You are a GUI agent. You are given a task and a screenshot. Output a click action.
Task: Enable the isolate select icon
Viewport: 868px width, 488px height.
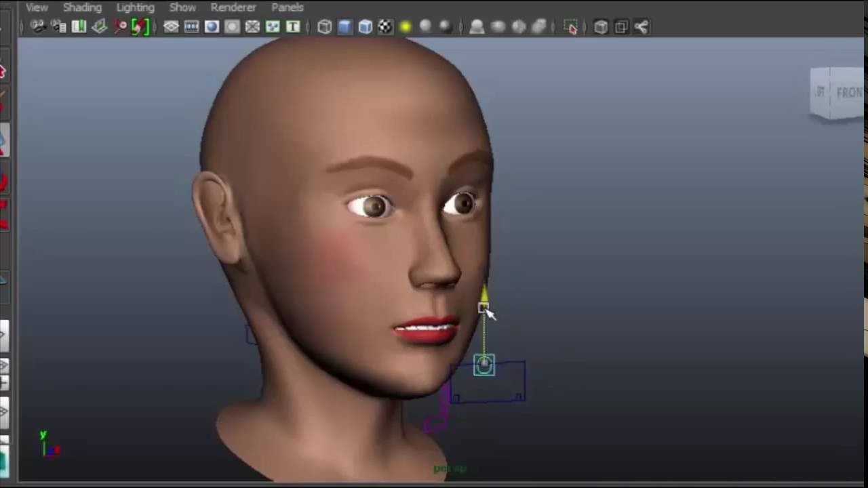coord(572,27)
